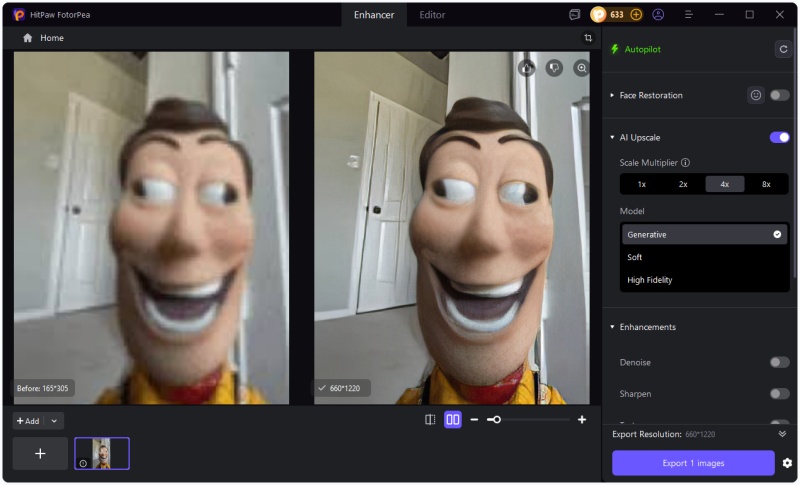Expand Export Resolution double chevron
Image resolution: width=800 pixels, height=485 pixels.
(x=782, y=434)
